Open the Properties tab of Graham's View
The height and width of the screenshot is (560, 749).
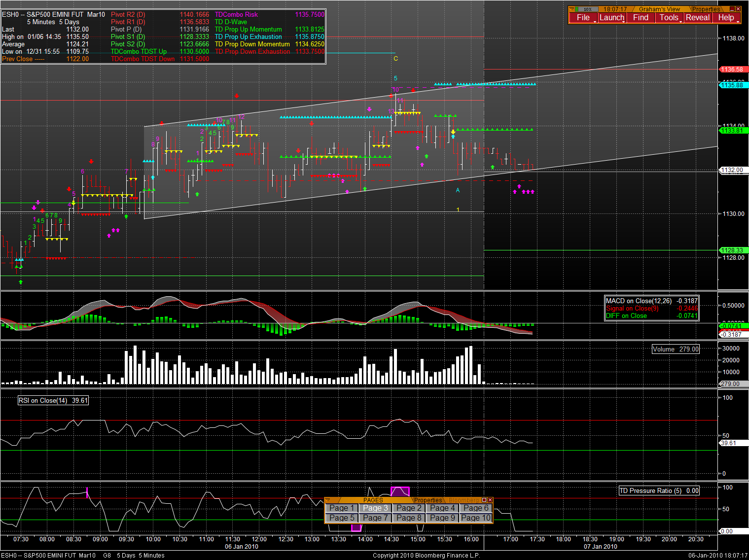click(x=706, y=9)
